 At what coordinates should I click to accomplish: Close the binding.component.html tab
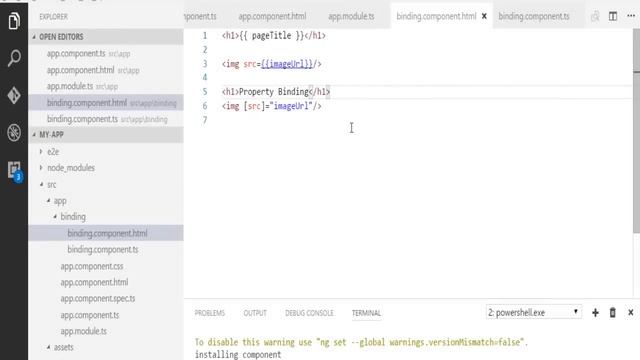pyautogui.click(x=484, y=16)
